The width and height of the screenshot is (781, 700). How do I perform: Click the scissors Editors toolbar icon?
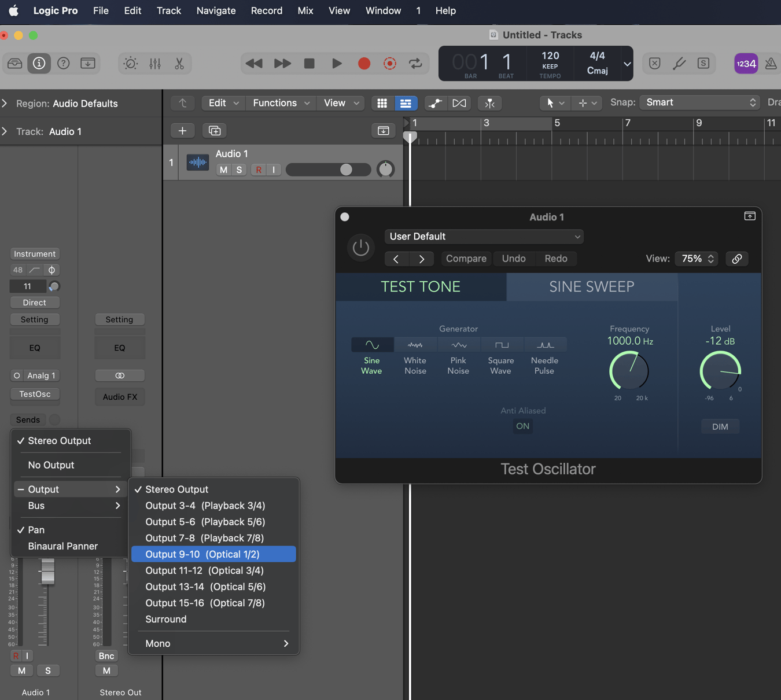[x=179, y=64]
